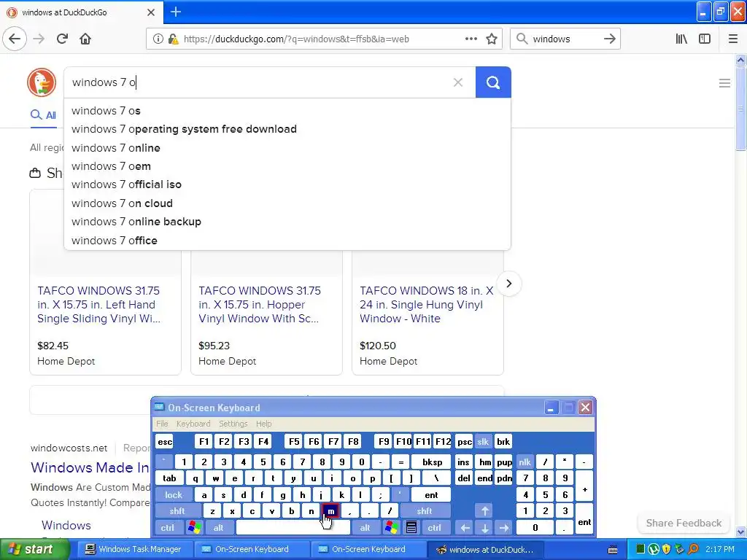Open a new browser tab

[175, 12]
